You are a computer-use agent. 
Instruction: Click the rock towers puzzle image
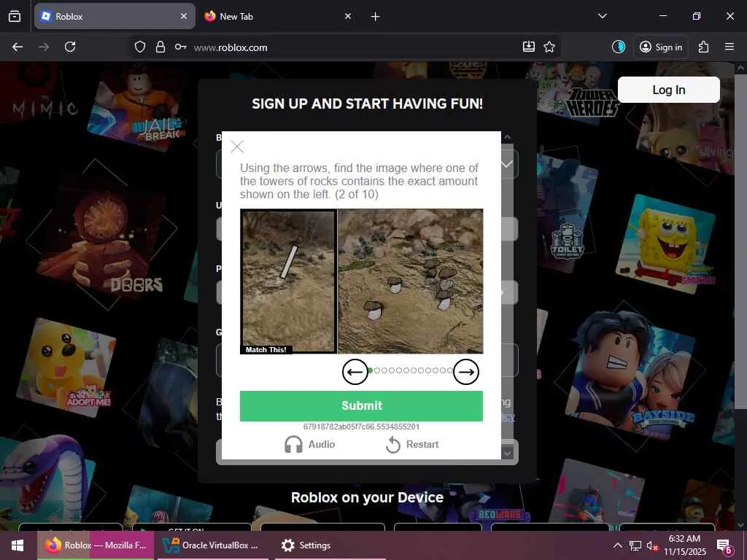410,281
